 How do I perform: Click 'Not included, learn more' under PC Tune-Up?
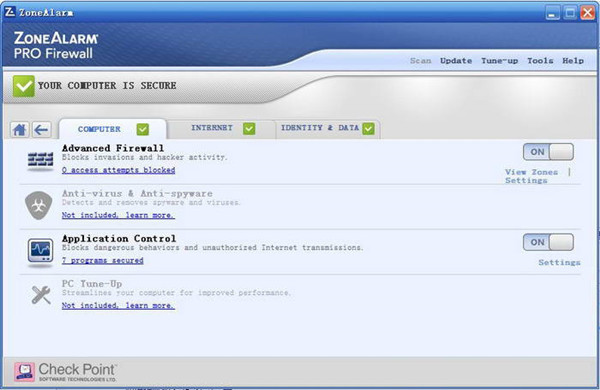pyautogui.click(x=118, y=305)
